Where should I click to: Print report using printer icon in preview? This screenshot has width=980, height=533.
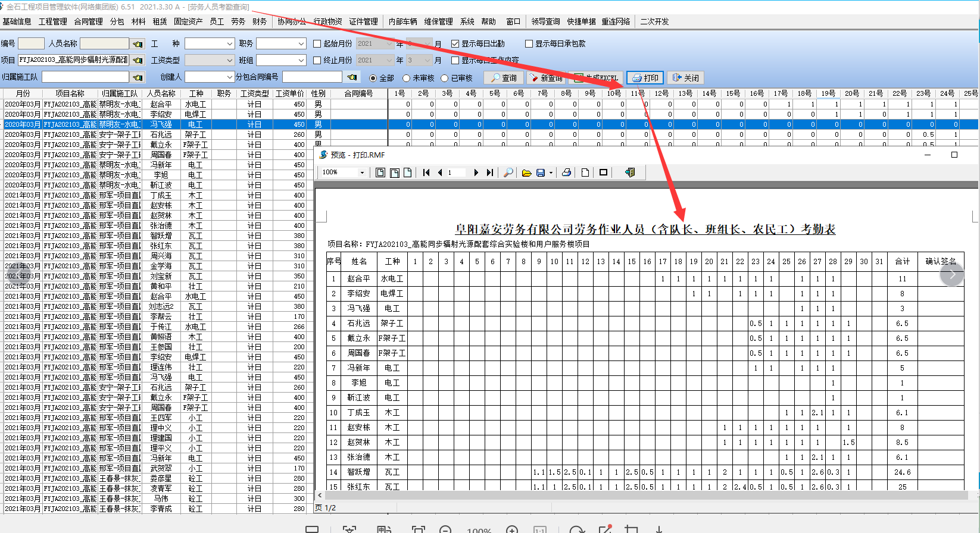pos(566,173)
